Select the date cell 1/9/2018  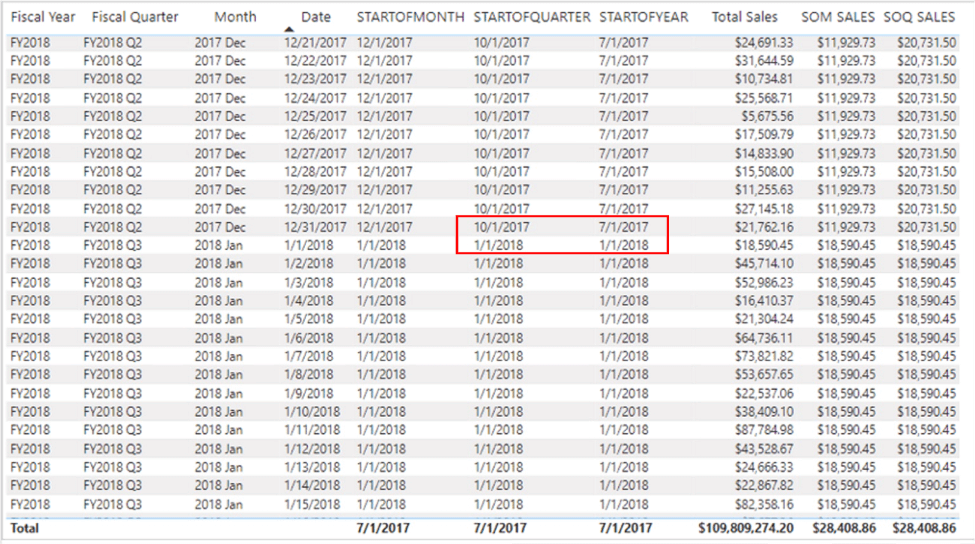(x=309, y=393)
